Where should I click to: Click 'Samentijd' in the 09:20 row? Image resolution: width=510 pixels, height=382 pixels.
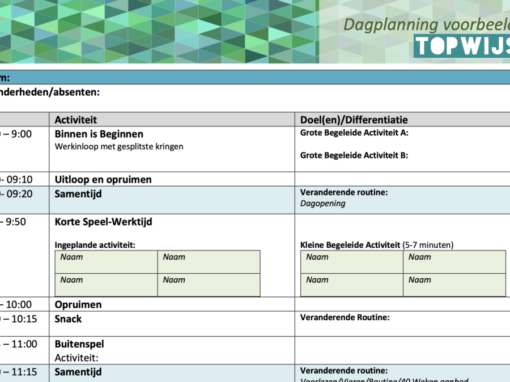tap(78, 194)
